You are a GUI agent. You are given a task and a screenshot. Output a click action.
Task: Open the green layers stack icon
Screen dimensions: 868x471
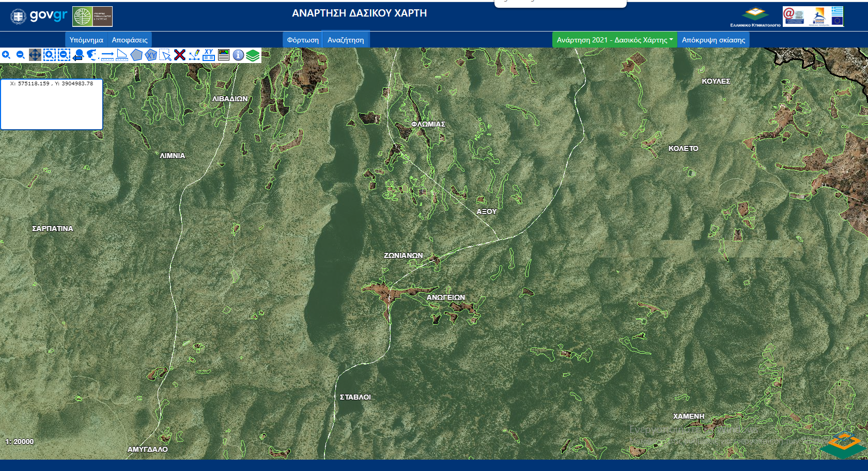[253, 55]
